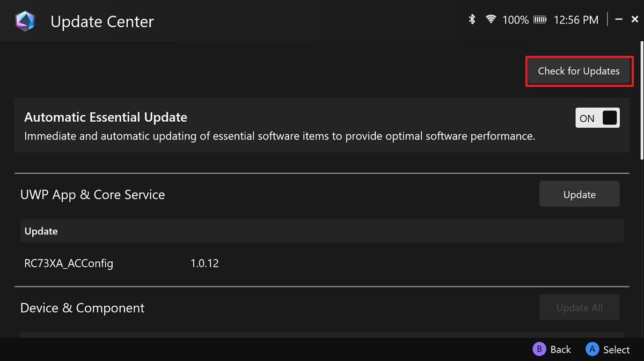This screenshot has width=644, height=361.
Task: Click the Legion Space app logo icon
Action: click(x=25, y=20)
